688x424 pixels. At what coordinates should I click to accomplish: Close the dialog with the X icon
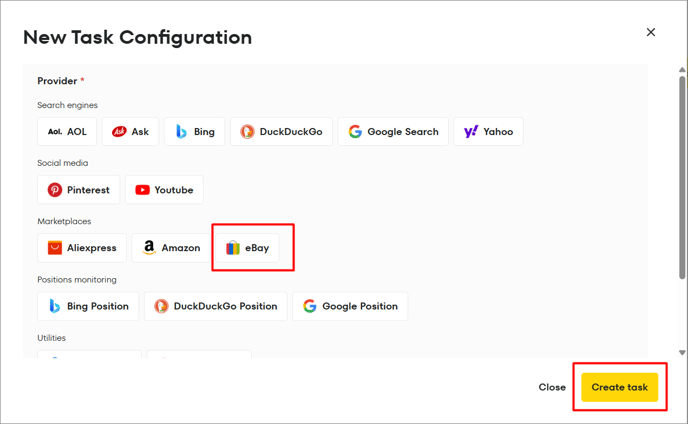pos(651,32)
